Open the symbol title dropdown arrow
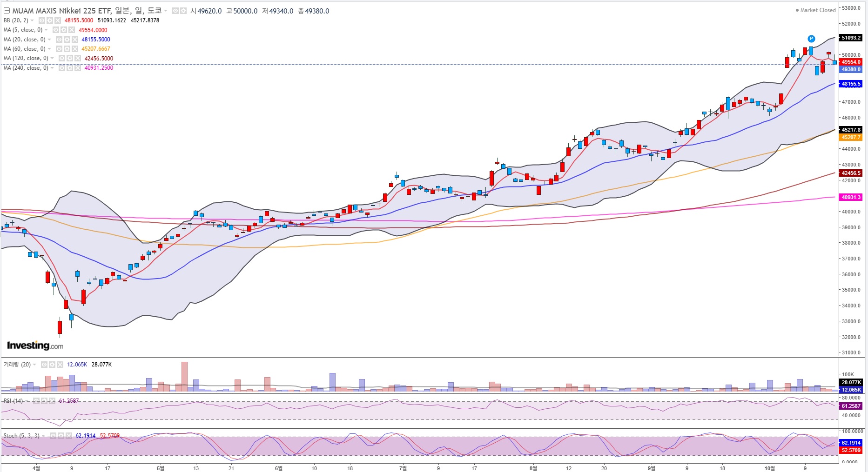Screen dimensions: 868x472 pyautogui.click(x=166, y=11)
